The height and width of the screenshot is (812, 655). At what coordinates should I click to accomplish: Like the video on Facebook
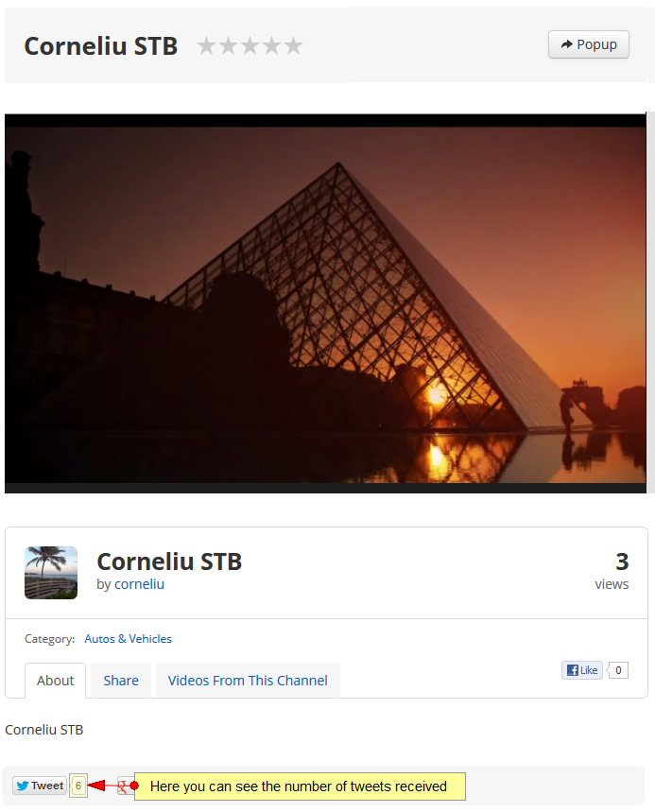[x=582, y=670]
